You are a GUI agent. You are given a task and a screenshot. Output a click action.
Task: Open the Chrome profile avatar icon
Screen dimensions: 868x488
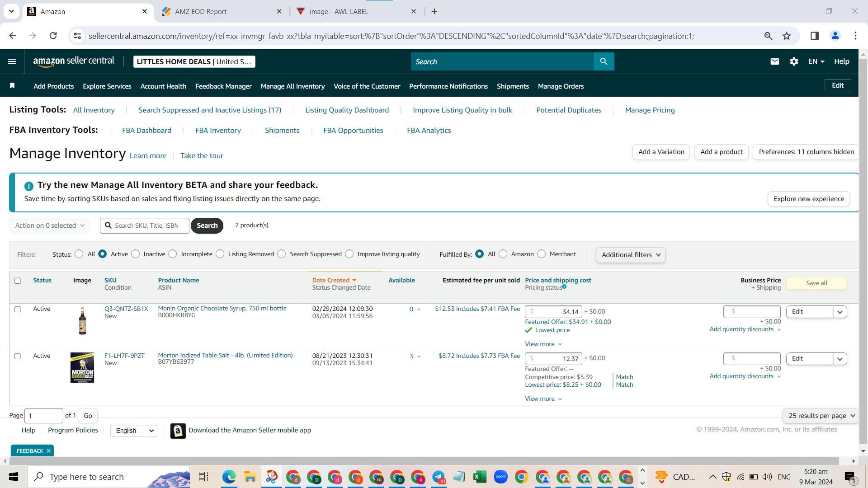pyautogui.click(x=835, y=36)
